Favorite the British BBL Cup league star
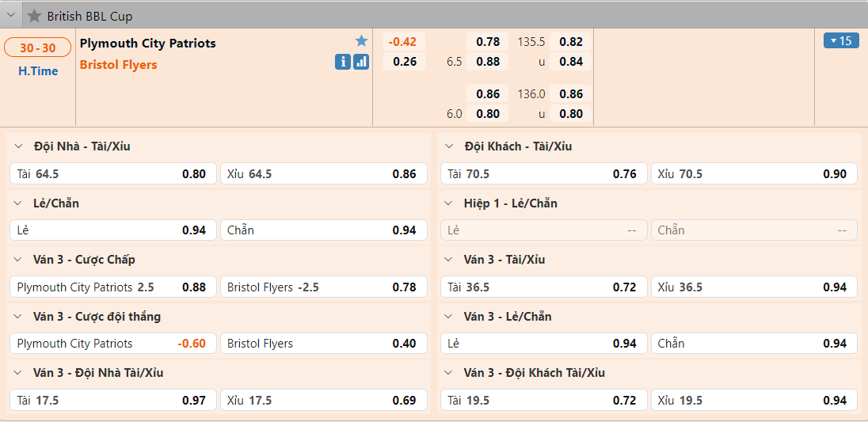The image size is (868, 422). 34,16
